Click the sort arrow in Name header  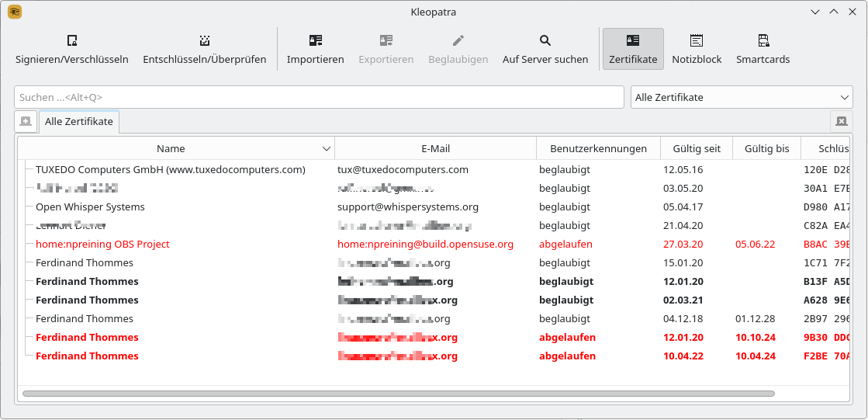point(327,148)
